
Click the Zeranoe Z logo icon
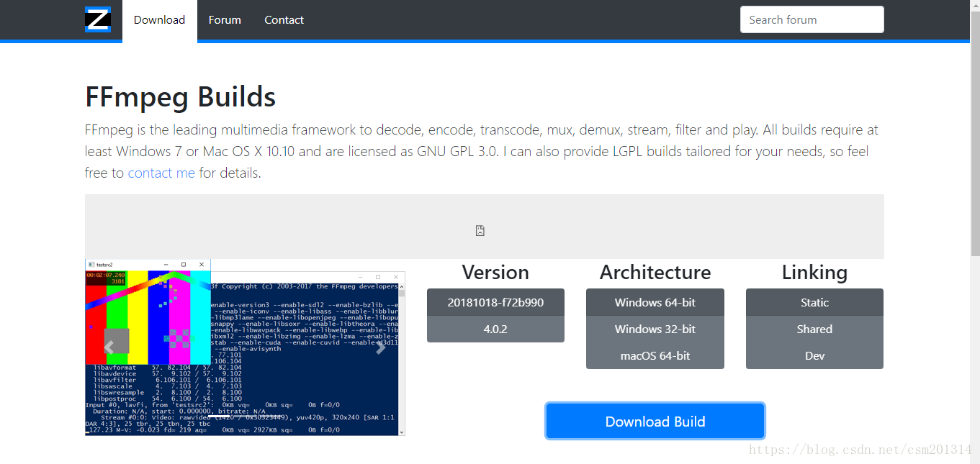coord(98,19)
